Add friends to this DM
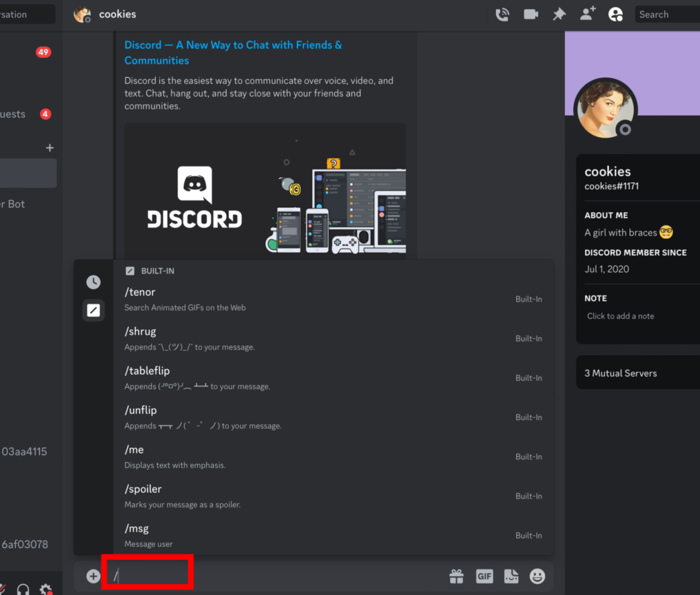This screenshot has width=700, height=595. coord(587,14)
